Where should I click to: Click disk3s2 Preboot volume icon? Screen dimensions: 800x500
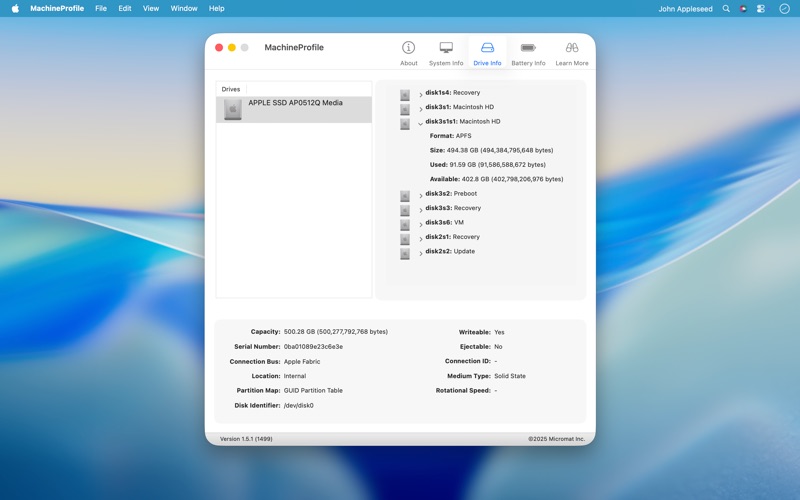click(405, 196)
